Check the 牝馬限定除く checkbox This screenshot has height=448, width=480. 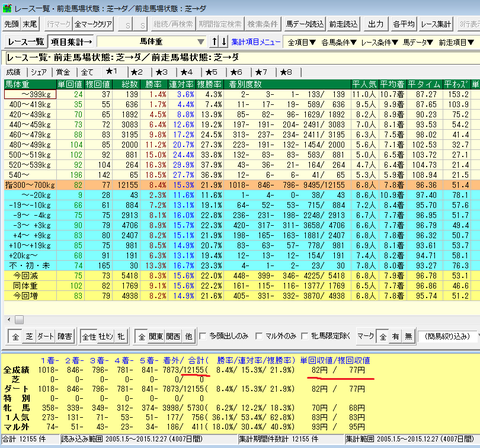point(305,336)
